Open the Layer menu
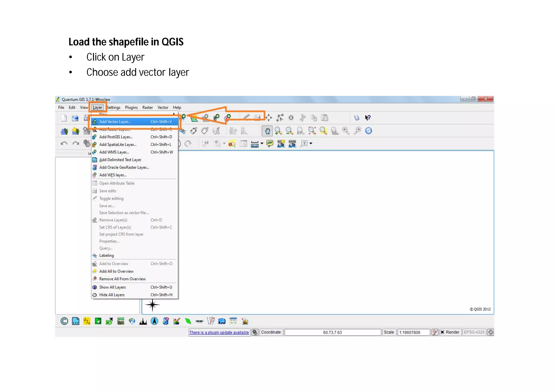The width and height of the screenshot is (555, 392). [x=97, y=108]
